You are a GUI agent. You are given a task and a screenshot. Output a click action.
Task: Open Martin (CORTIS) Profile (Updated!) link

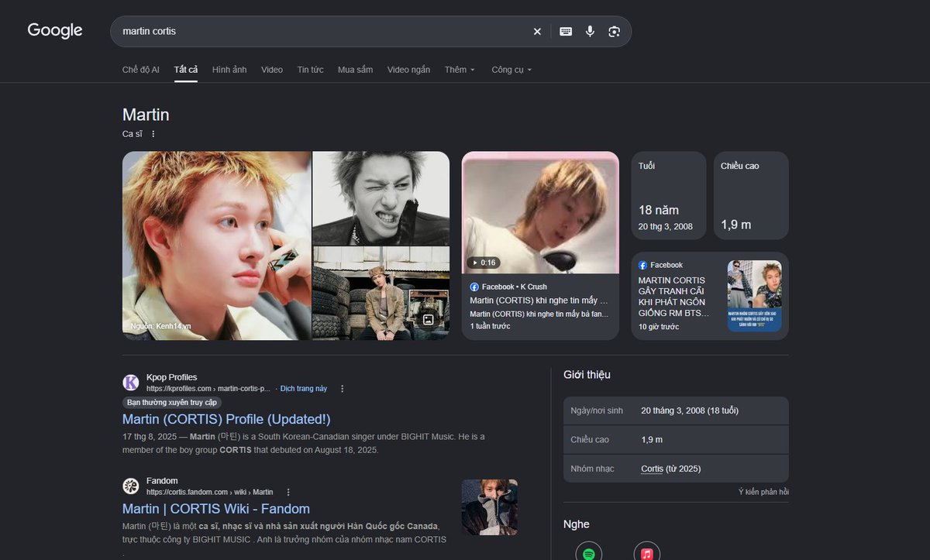226,419
